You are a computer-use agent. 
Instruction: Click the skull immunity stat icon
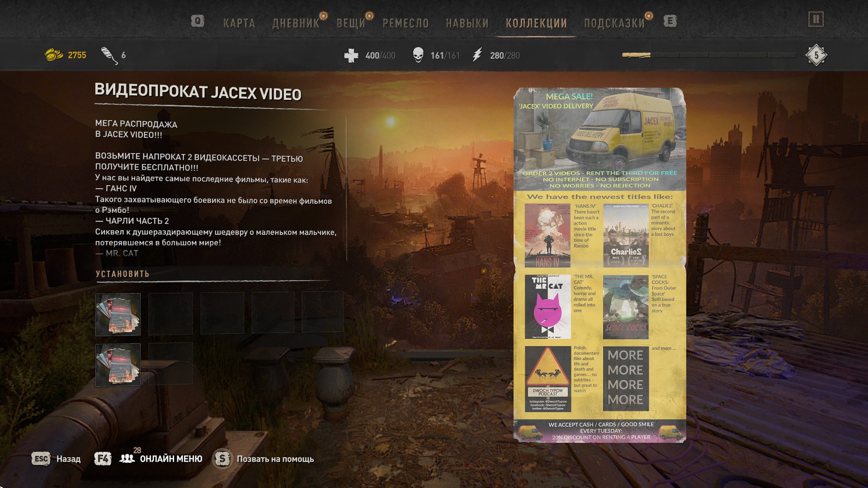pyautogui.click(x=418, y=55)
